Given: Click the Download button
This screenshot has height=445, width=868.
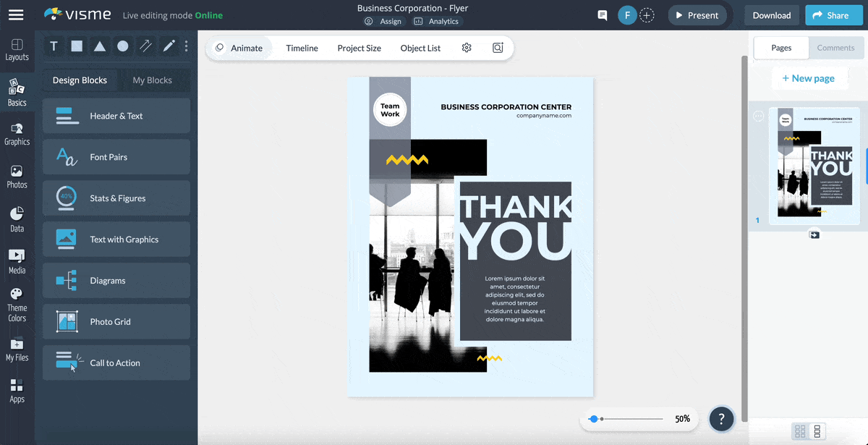Looking at the screenshot, I should pos(771,14).
